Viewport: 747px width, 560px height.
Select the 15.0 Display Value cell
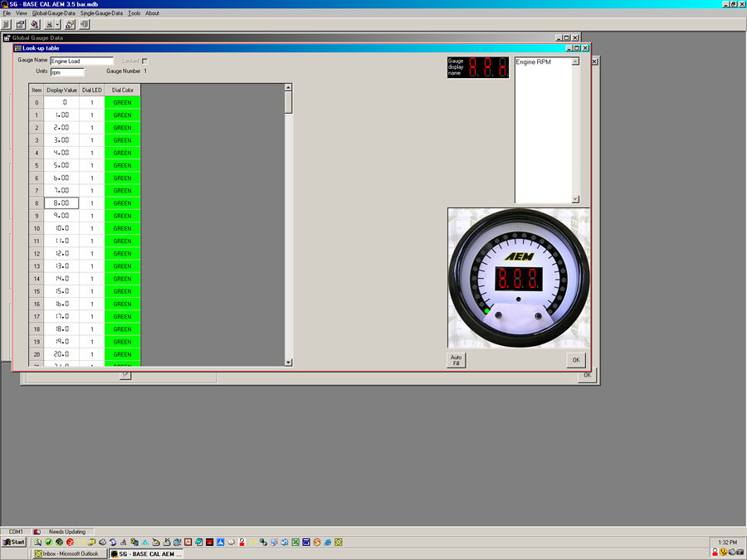61,291
